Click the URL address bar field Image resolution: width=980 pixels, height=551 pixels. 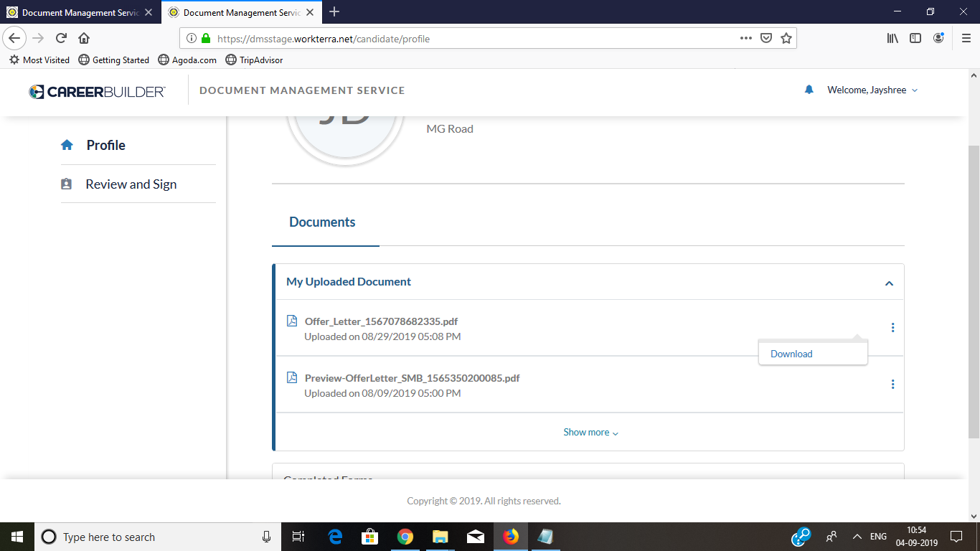point(466,39)
